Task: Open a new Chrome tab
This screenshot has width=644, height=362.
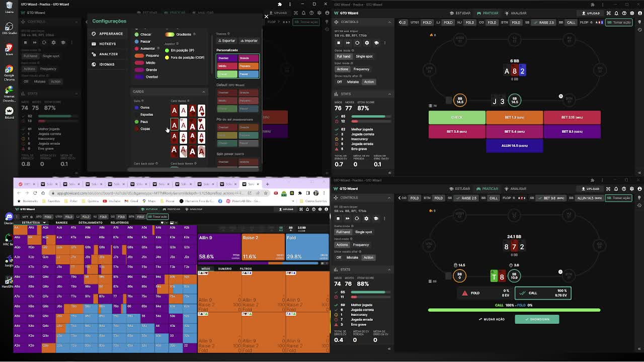Action: tap(267, 184)
